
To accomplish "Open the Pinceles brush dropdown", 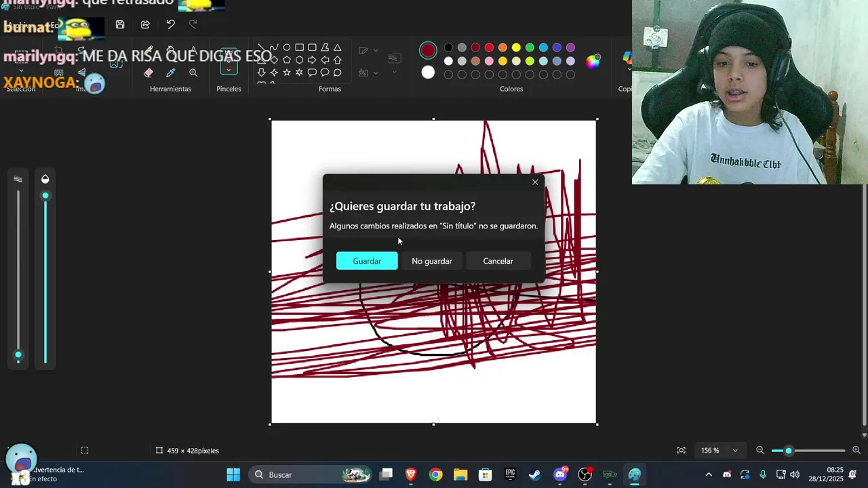I will tap(229, 70).
